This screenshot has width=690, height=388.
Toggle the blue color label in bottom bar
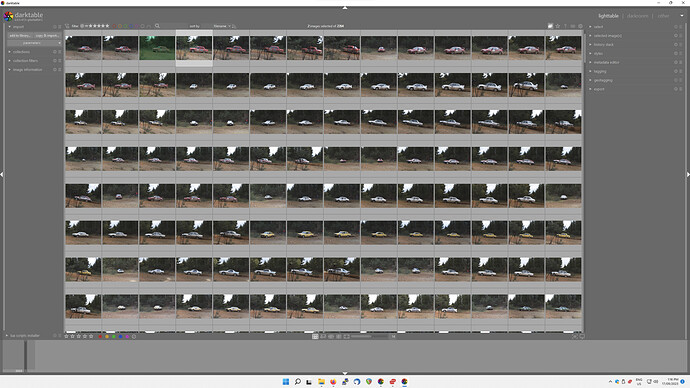coord(120,337)
